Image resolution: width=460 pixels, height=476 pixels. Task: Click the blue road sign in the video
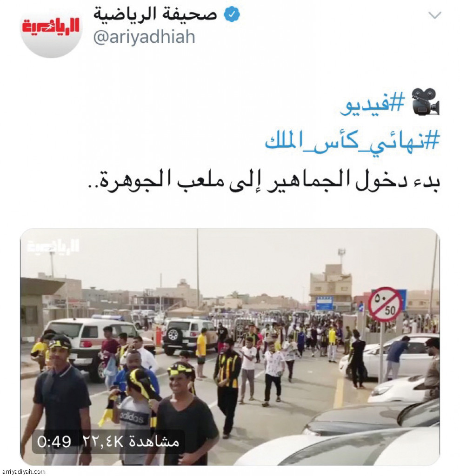coord(325,303)
